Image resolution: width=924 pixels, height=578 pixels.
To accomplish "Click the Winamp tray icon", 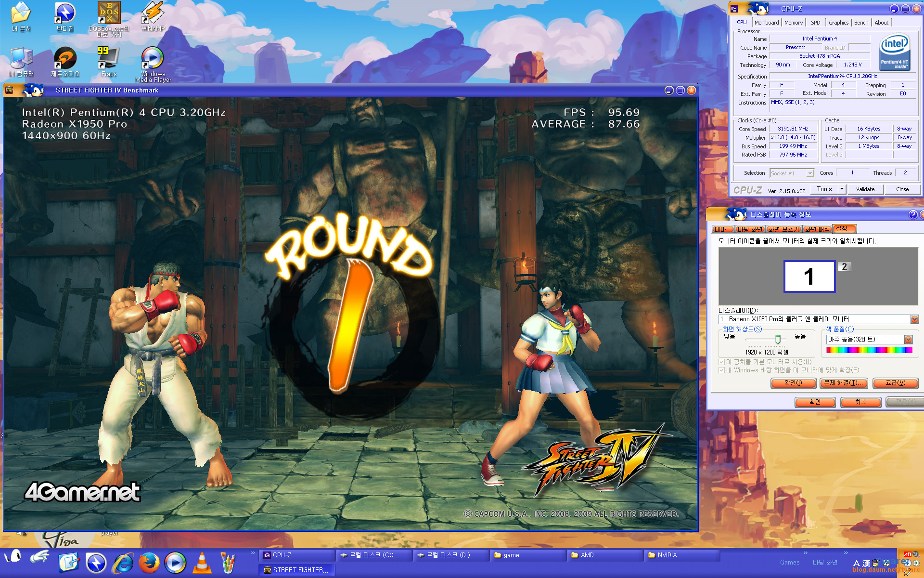I will coord(908,572).
